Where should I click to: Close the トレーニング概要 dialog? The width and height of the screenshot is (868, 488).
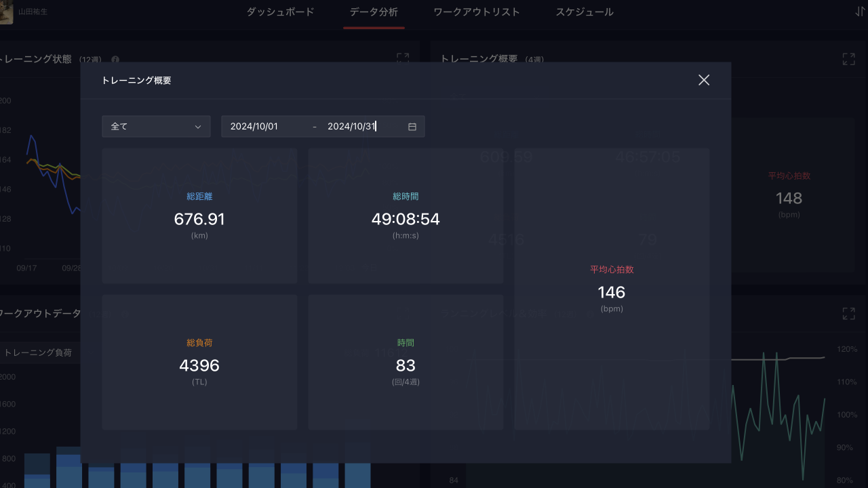704,80
